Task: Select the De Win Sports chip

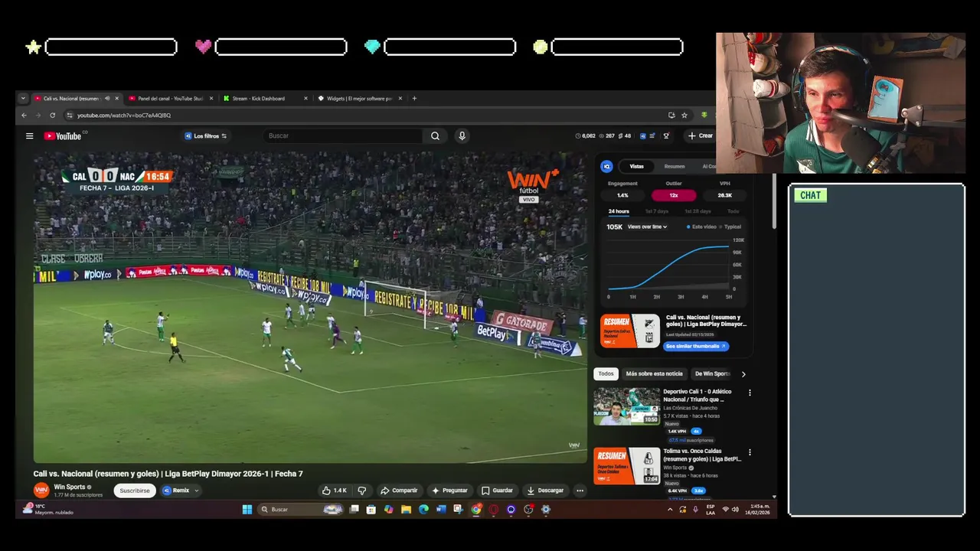Action: pos(712,373)
